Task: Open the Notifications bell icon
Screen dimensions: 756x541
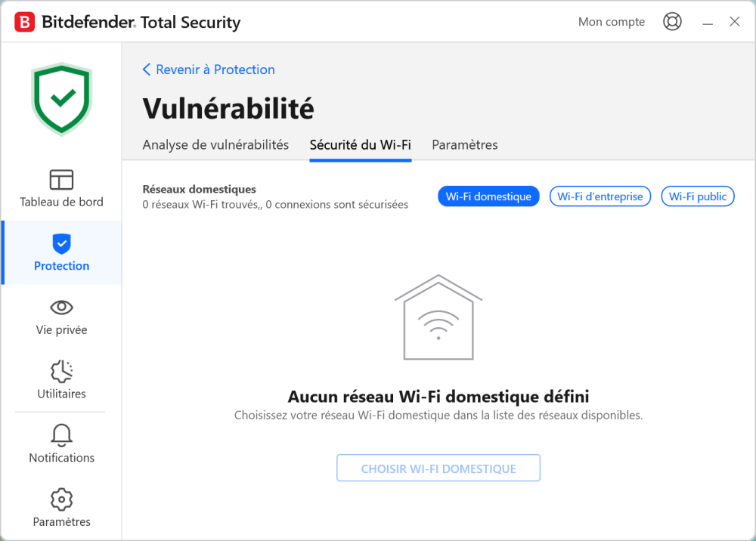Action: pos(61,435)
